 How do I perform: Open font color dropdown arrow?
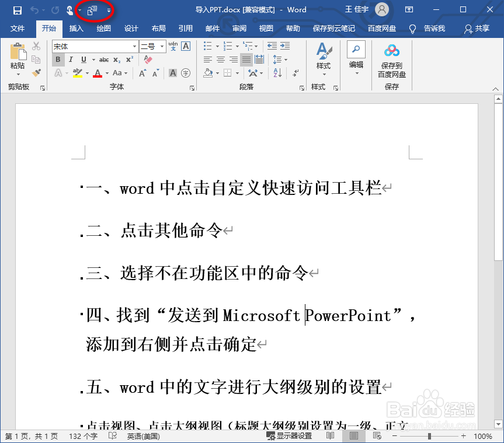[107, 73]
